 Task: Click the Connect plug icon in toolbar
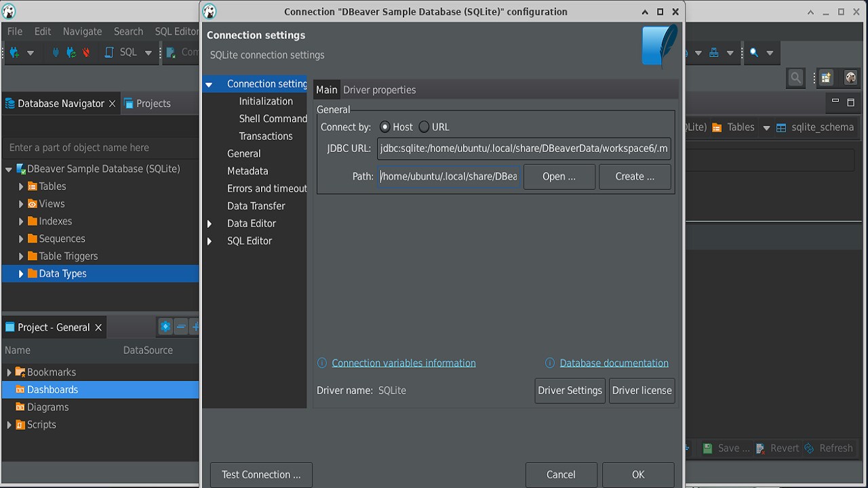coord(56,52)
